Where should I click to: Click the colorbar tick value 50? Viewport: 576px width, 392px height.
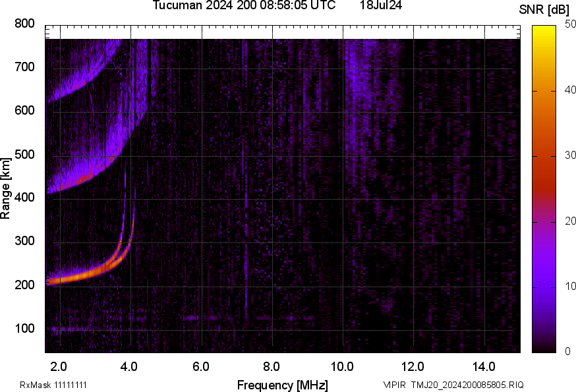[x=570, y=24]
